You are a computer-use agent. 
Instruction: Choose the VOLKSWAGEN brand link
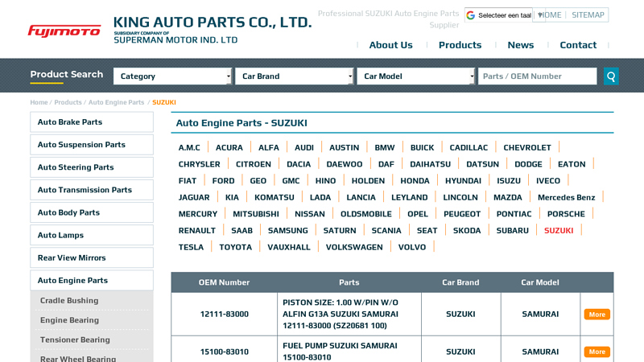tap(354, 247)
